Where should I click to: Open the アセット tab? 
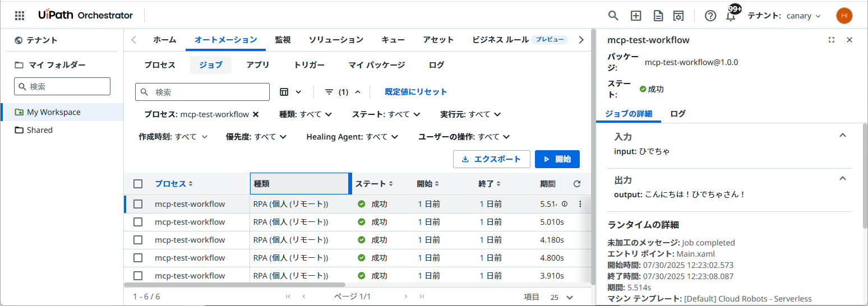[438, 40]
